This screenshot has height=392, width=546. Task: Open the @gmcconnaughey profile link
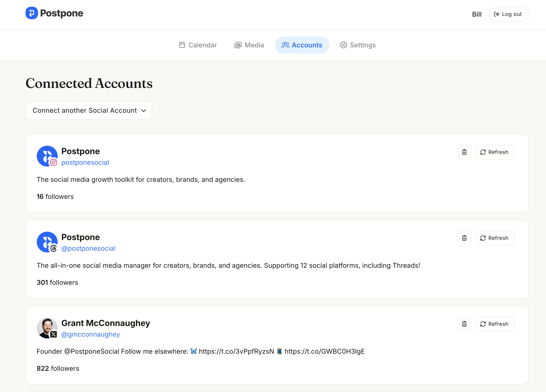click(91, 334)
